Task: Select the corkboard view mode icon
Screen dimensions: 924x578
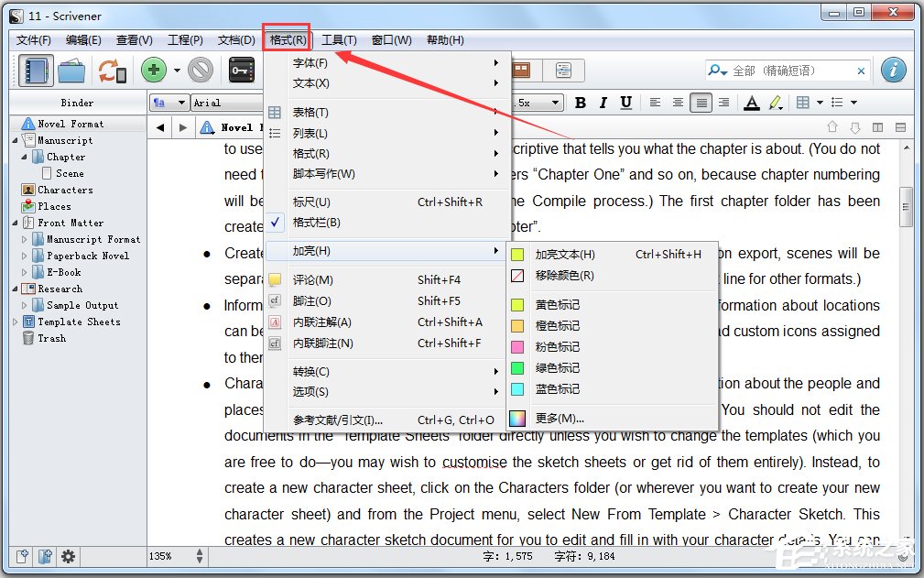Action: [521, 71]
